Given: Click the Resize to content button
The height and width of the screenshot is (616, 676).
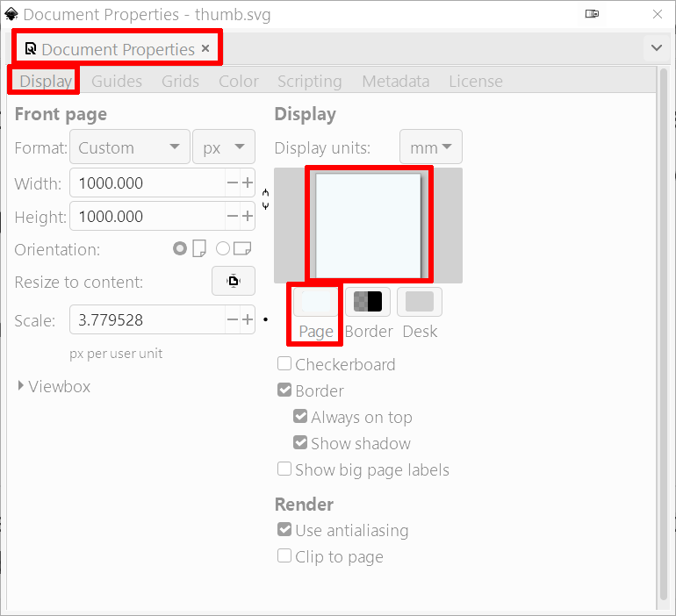Looking at the screenshot, I should click(x=234, y=281).
